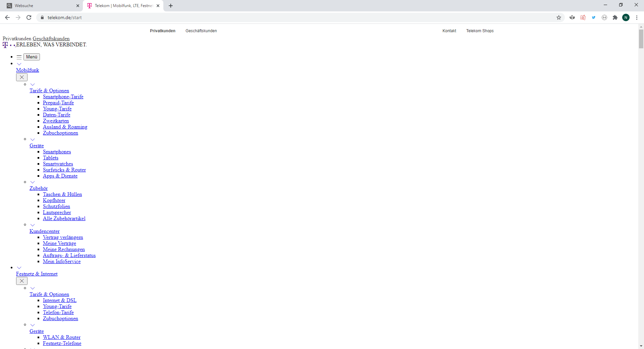The width and height of the screenshot is (644, 349).
Task: Open WLAN & Router link
Action: point(62,337)
